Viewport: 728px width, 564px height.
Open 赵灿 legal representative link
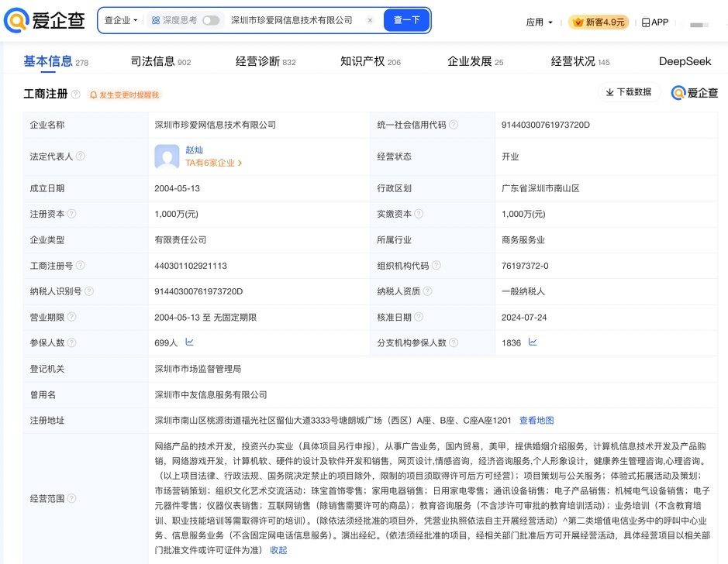[x=194, y=150]
